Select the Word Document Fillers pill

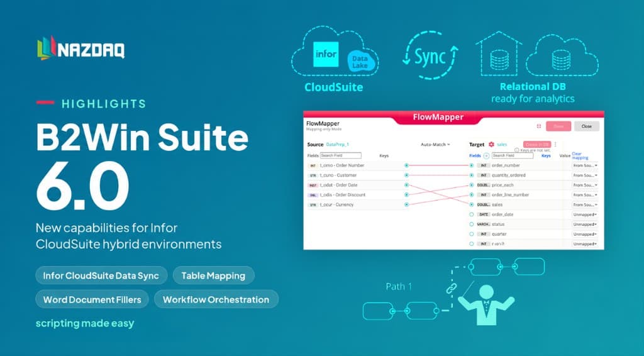pos(92,299)
